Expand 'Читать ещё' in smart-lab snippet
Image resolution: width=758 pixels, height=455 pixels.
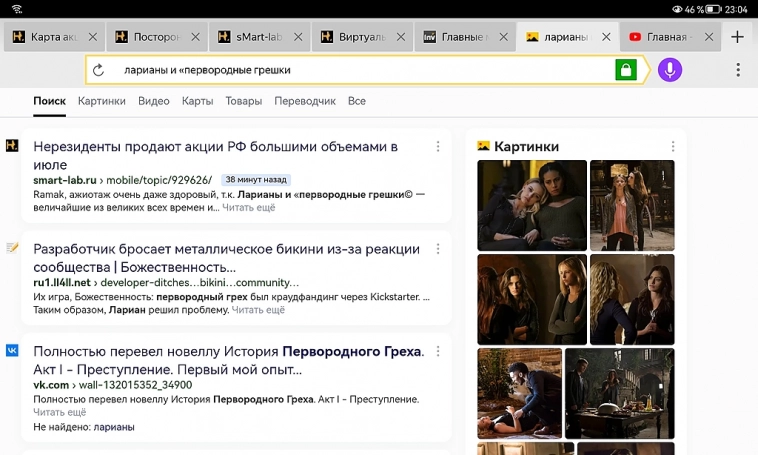tap(248, 208)
